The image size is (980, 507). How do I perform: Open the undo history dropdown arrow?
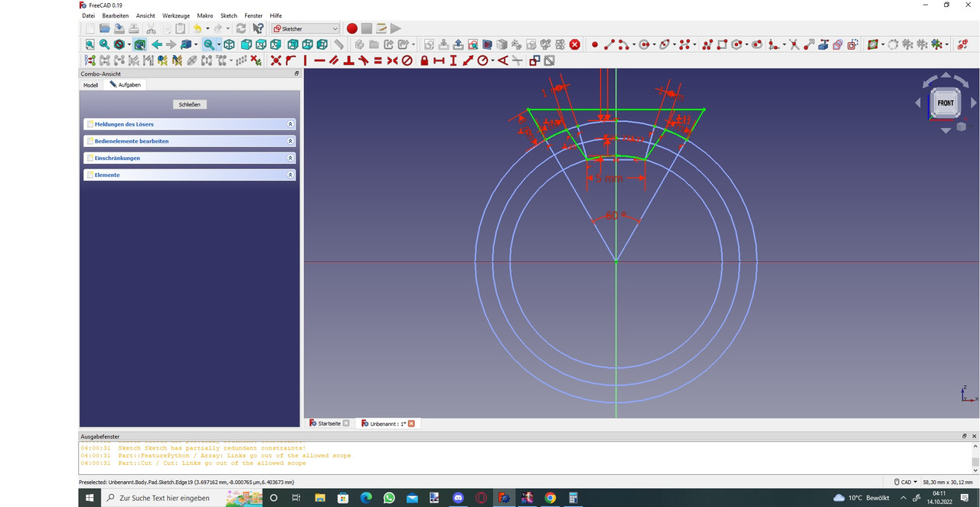pyautogui.click(x=207, y=28)
